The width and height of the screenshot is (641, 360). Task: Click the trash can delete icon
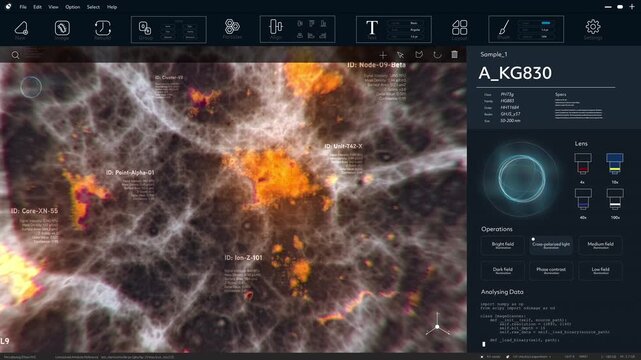[x=455, y=54]
